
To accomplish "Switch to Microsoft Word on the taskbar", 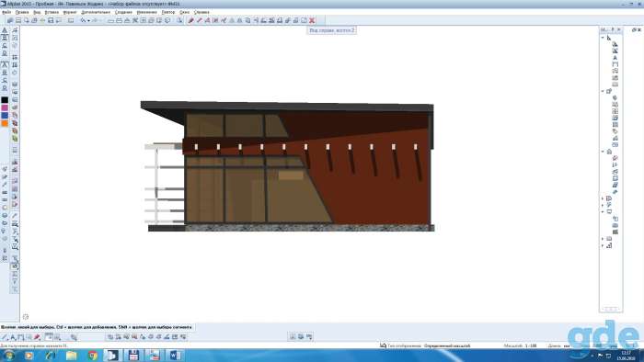I will coord(175,356).
